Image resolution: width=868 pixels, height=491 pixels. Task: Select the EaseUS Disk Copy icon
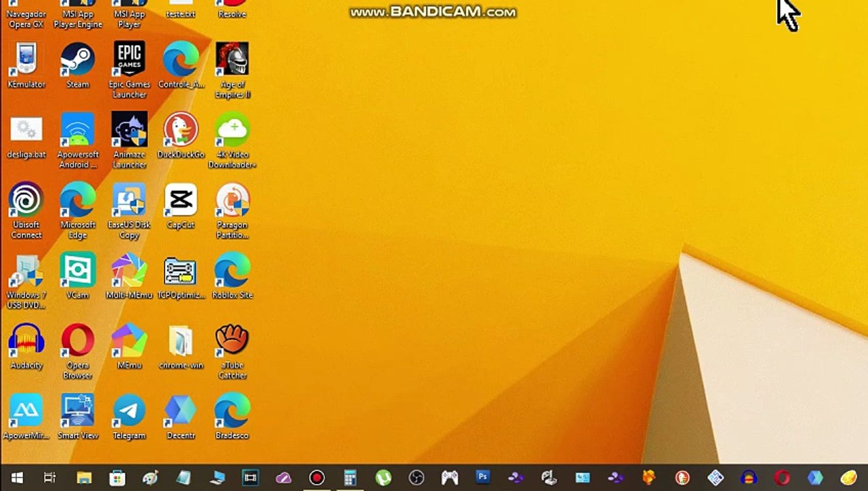(x=129, y=211)
